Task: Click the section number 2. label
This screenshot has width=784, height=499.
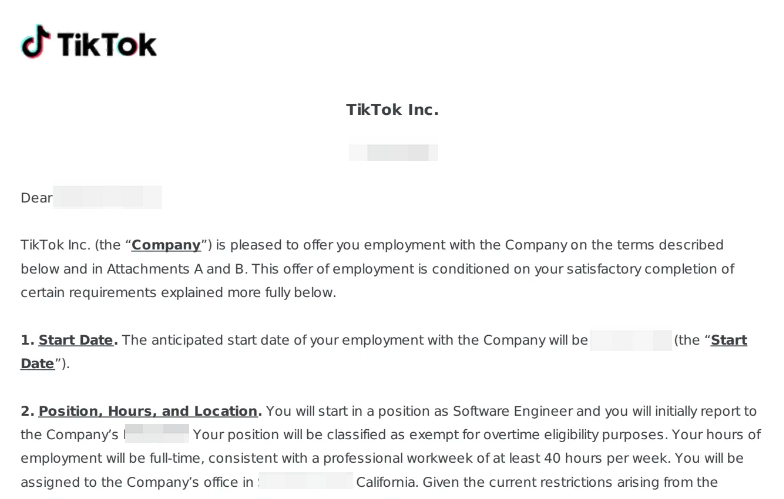Action: 27,411
